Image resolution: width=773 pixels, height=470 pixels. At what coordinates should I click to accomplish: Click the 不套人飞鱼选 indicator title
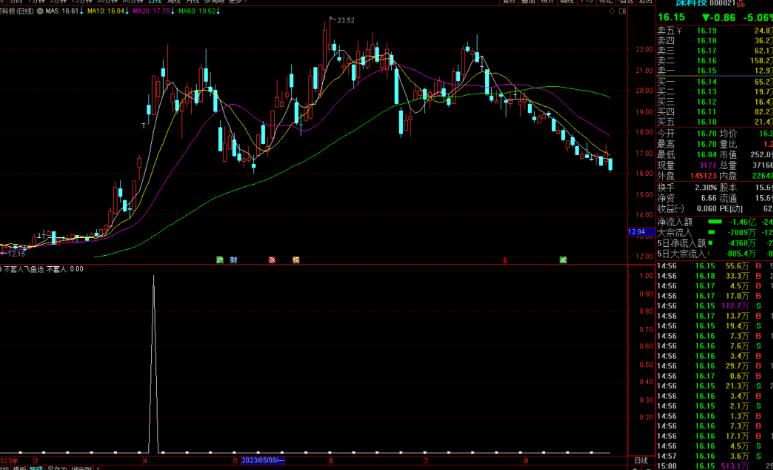24,269
